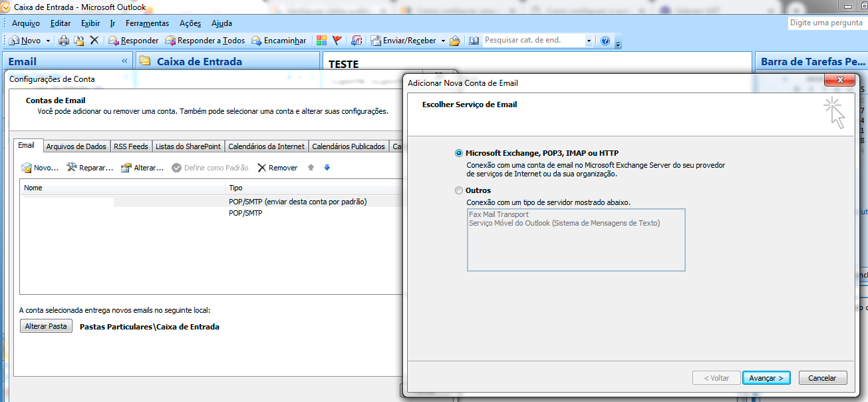868x402 pixels.
Task: Click Alterar... in the account settings toolbar
Action: (x=142, y=168)
